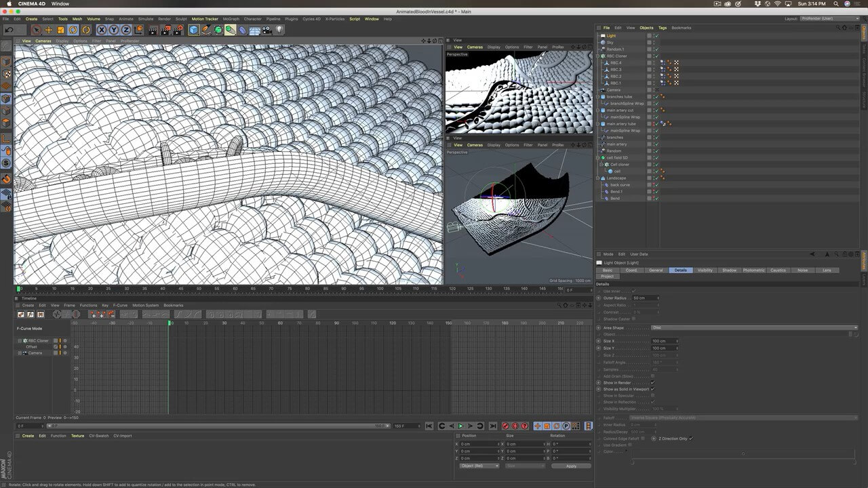Click the Render to Picture Viewer clapperboard

[165, 30]
